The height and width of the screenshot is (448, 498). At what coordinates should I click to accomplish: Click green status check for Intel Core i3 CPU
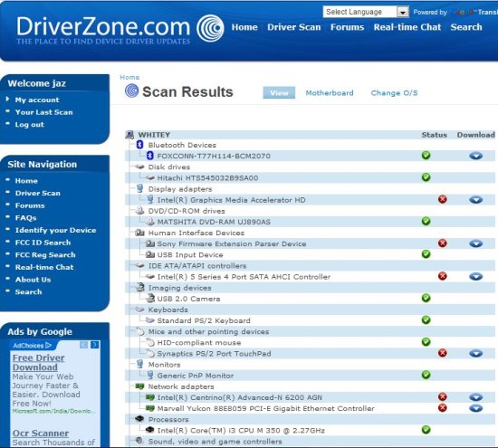point(426,430)
